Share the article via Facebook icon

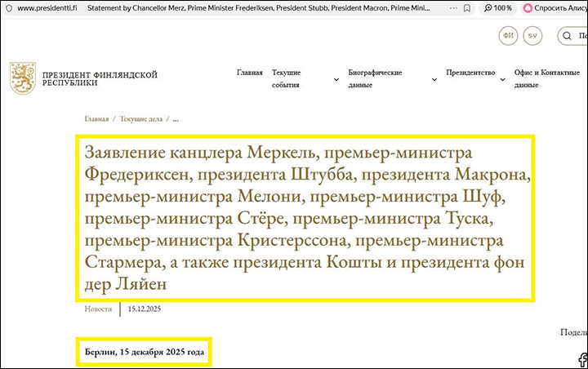(x=582, y=360)
